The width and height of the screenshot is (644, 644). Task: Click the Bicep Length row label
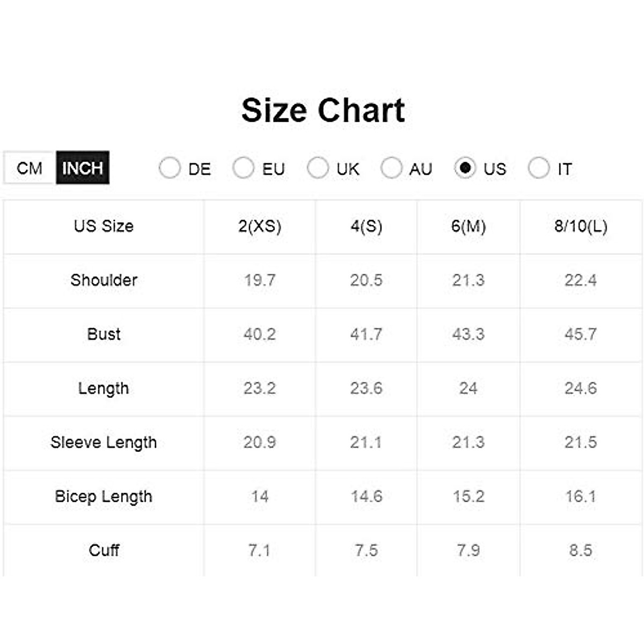104,496
